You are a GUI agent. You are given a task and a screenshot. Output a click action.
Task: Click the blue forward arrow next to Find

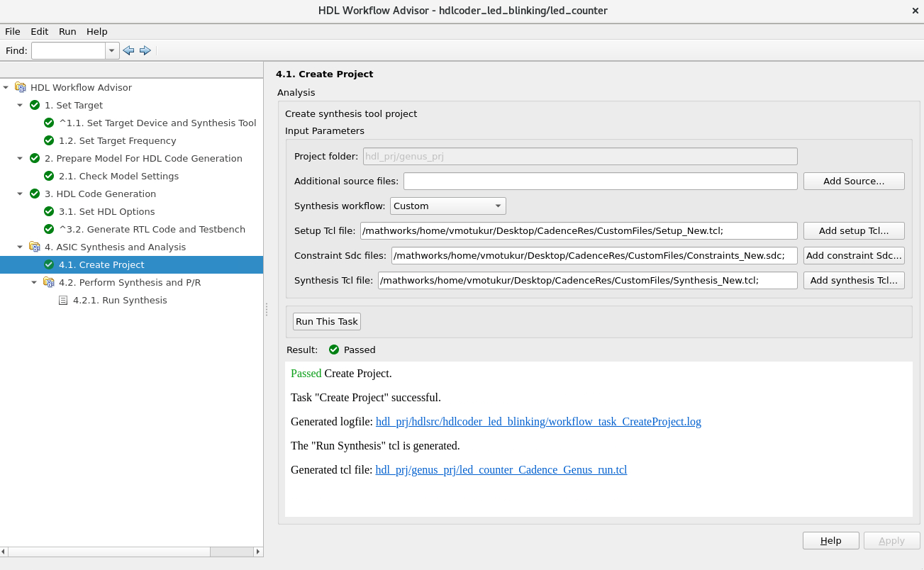145,50
